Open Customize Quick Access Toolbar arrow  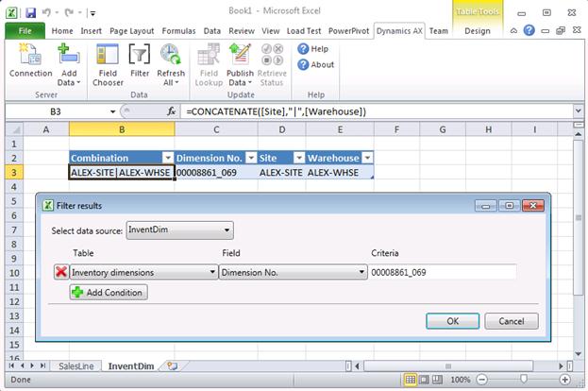pyautogui.click(x=92, y=13)
